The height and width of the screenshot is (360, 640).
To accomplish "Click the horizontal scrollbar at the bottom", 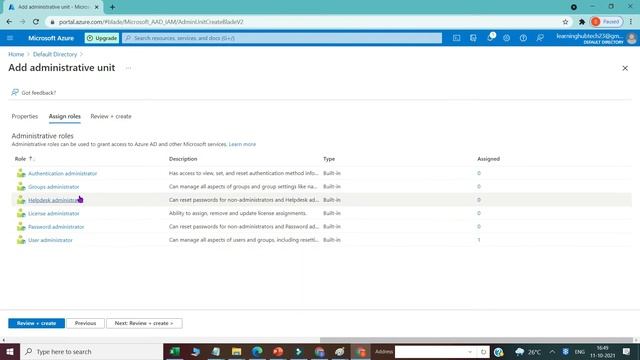I will pyautogui.click(x=476, y=340).
